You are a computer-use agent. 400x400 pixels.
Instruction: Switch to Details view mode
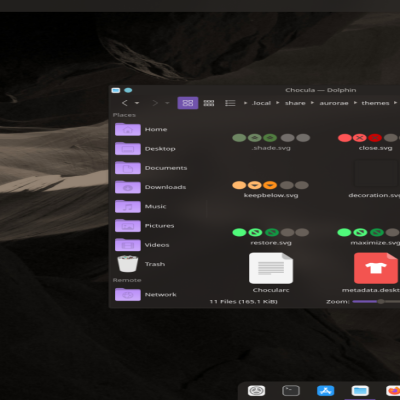pos(230,103)
